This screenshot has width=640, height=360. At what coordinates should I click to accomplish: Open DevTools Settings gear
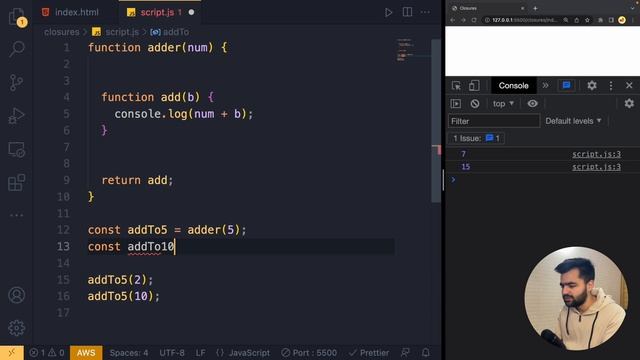(x=592, y=86)
